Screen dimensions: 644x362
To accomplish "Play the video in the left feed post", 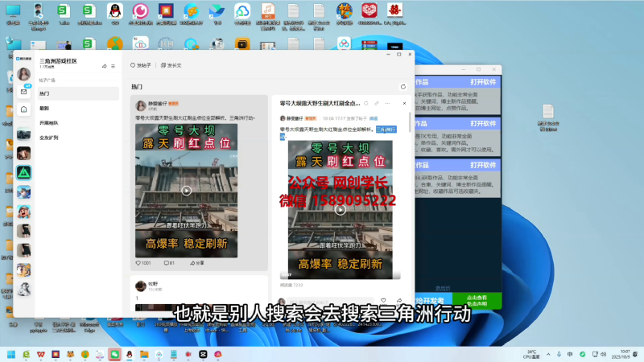I will [187, 191].
